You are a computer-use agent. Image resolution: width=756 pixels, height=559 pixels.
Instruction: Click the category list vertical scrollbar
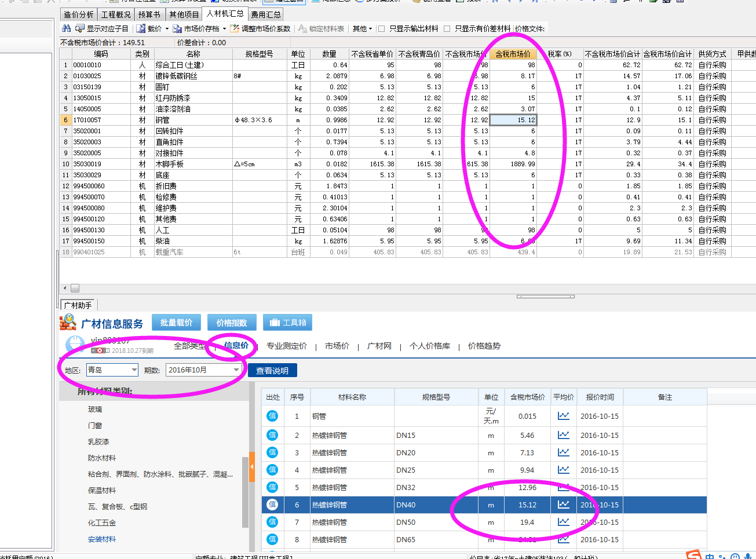[x=245, y=492]
